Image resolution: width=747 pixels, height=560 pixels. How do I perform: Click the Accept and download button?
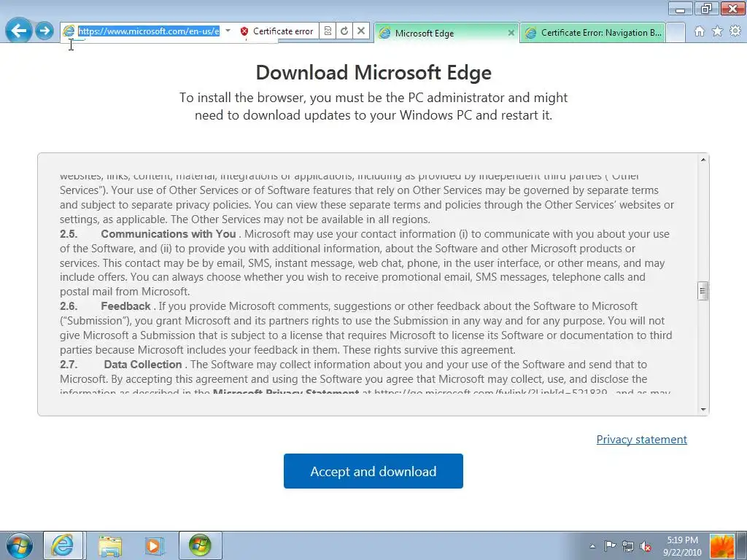click(373, 471)
